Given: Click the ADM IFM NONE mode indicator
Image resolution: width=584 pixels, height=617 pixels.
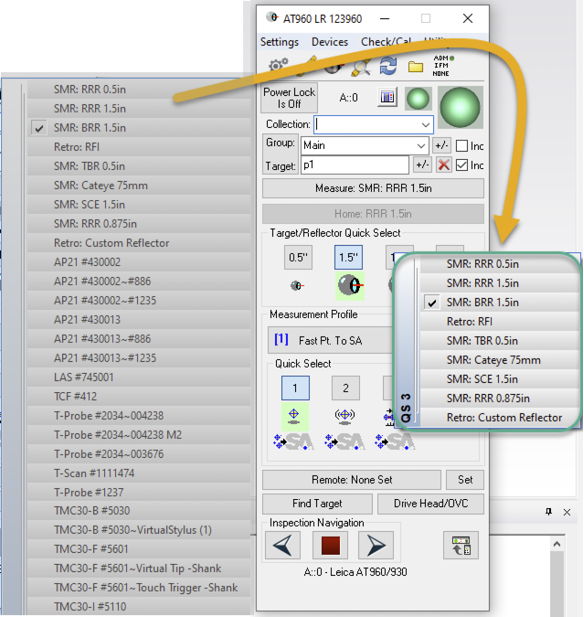Looking at the screenshot, I should pyautogui.click(x=443, y=66).
